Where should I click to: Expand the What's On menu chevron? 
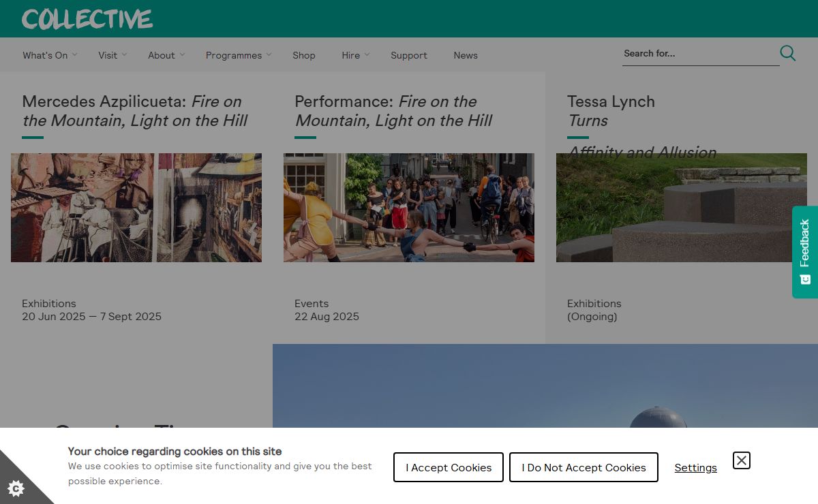point(75,54)
